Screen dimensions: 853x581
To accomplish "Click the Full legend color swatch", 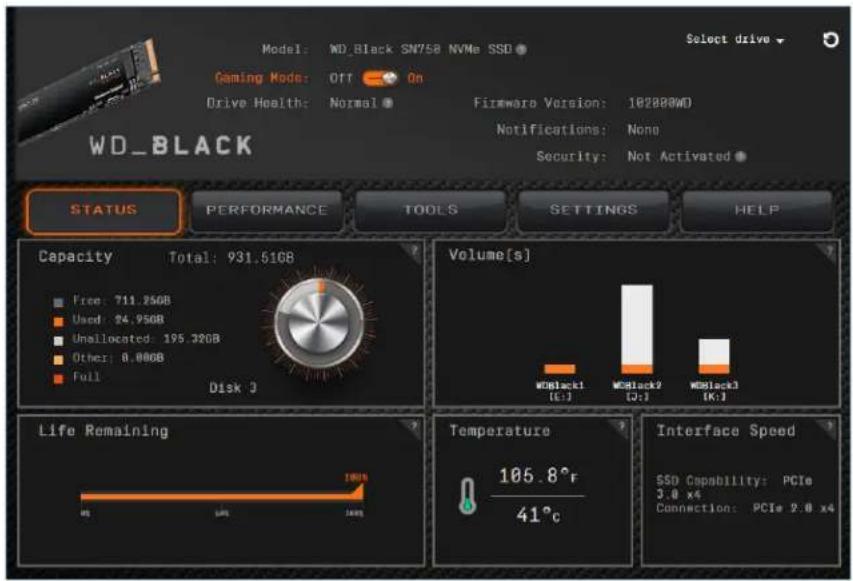I will coord(58,379).
